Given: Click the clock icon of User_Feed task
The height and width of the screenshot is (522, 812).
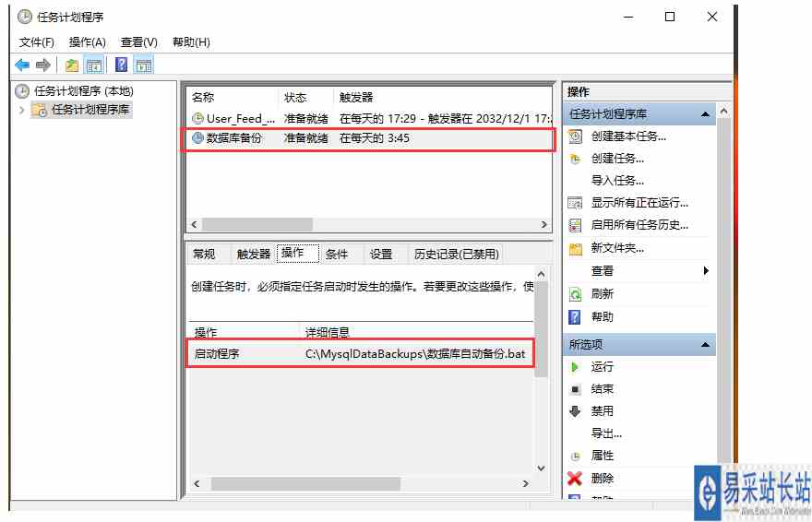Looking at the screenshot, I should 197,118.
